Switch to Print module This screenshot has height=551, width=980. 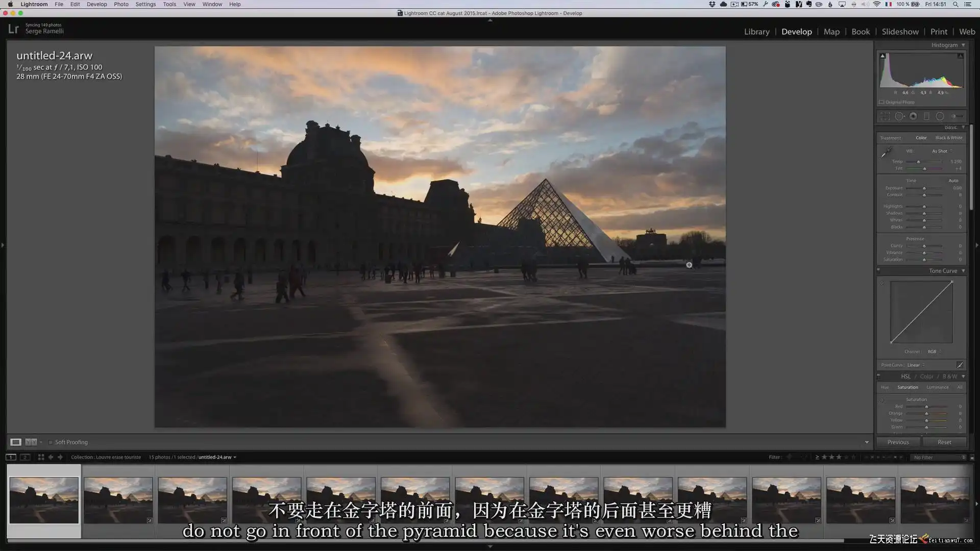coord(938,32)
